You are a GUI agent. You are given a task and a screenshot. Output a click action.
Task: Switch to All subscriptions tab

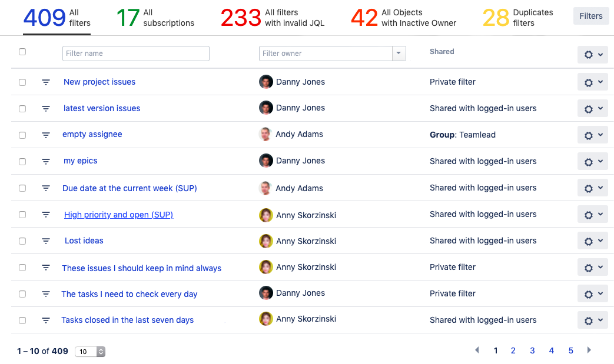point(155,18)
